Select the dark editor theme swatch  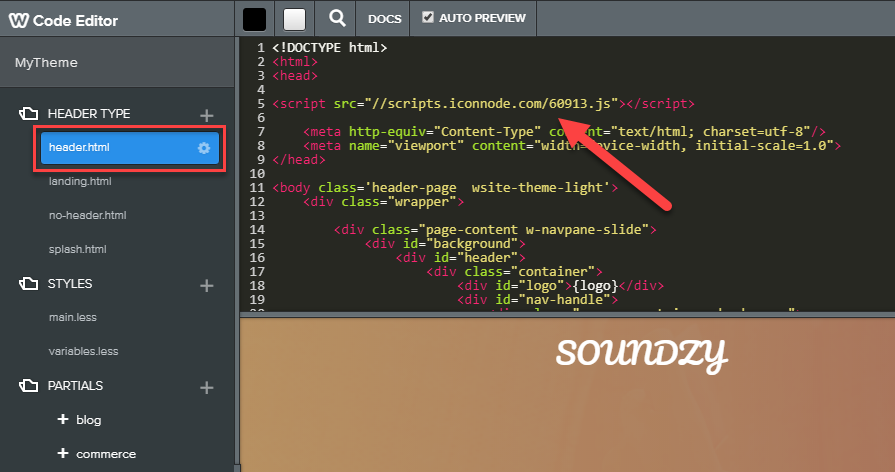(254, 19)
